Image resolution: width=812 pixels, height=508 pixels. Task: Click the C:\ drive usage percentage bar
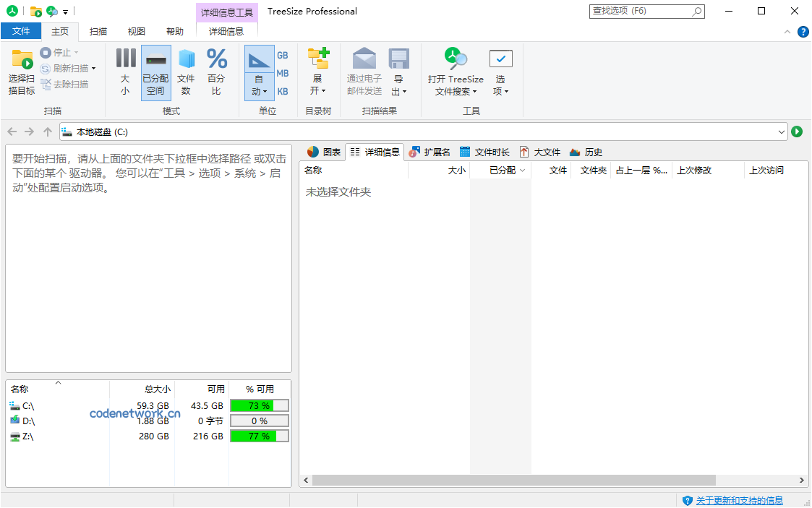[259, 405]
